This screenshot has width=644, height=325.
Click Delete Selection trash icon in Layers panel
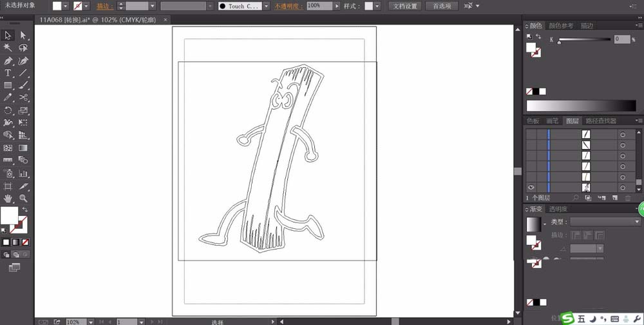[627, 198]
